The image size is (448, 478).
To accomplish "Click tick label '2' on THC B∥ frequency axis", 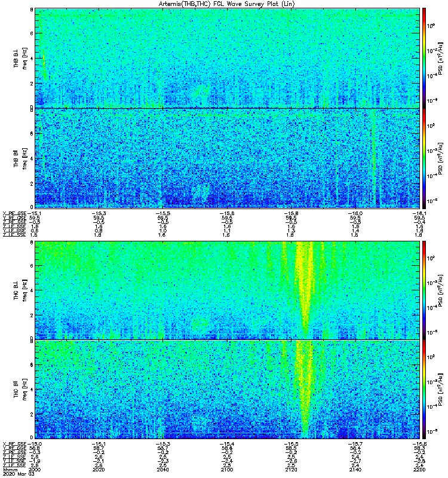I will point(32,414).
